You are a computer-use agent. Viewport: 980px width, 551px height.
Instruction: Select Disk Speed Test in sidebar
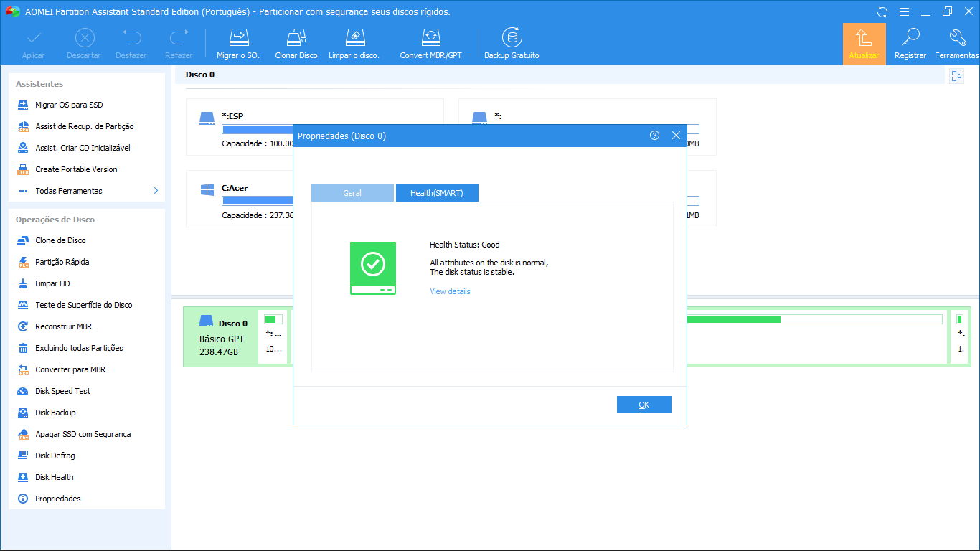pyautogui.click(x=62, y=391)
